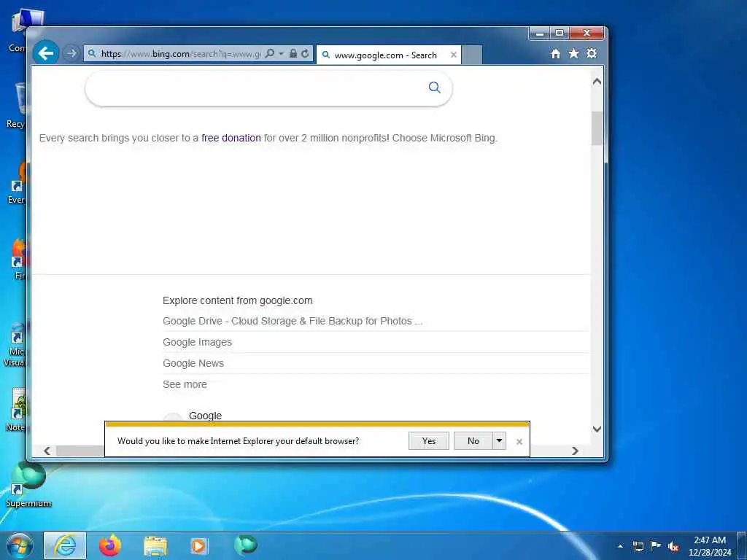This screenshot has height=560, width=747.
Task: Open the Google News link
Action: tap(193, 363)
